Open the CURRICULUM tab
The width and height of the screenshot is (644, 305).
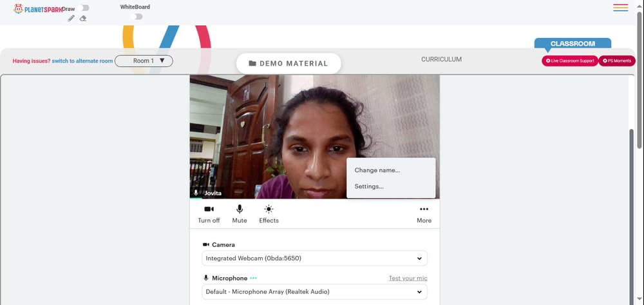click(x=441, y=59)
